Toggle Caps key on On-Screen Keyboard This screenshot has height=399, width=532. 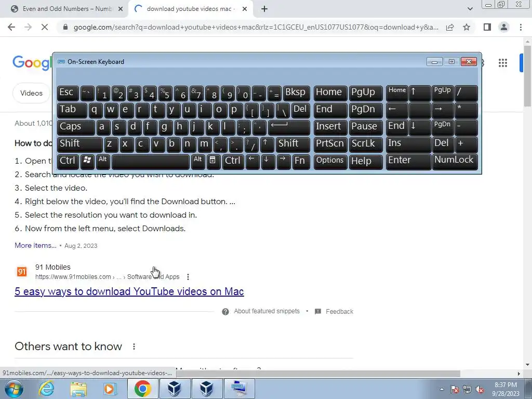[x=76, y=127]
